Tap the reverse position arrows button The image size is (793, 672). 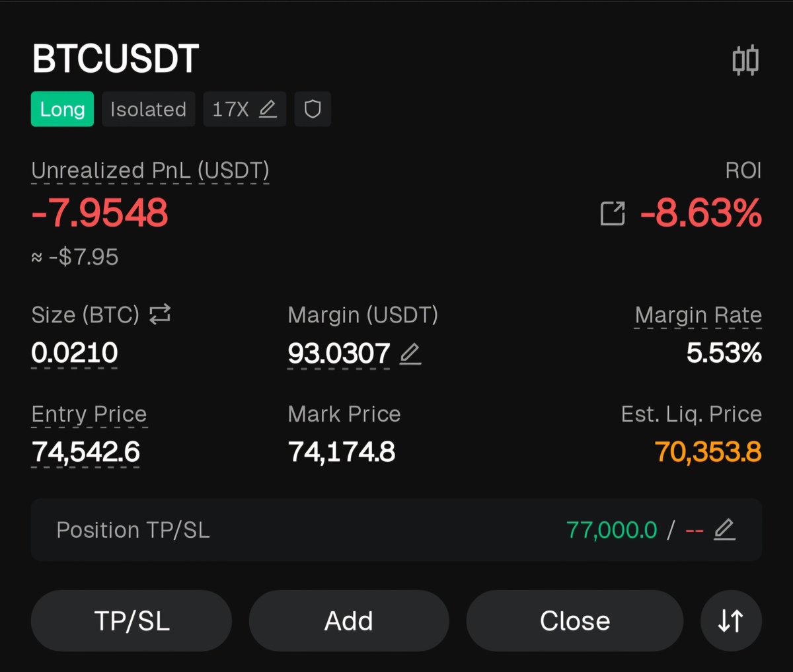click(731, 620)
